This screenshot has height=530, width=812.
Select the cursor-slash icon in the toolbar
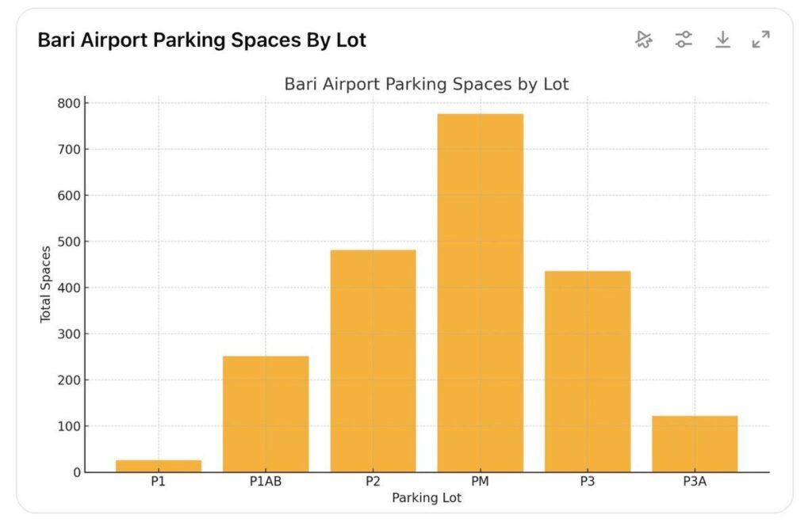pyautogui.click(x=645, y=40)
